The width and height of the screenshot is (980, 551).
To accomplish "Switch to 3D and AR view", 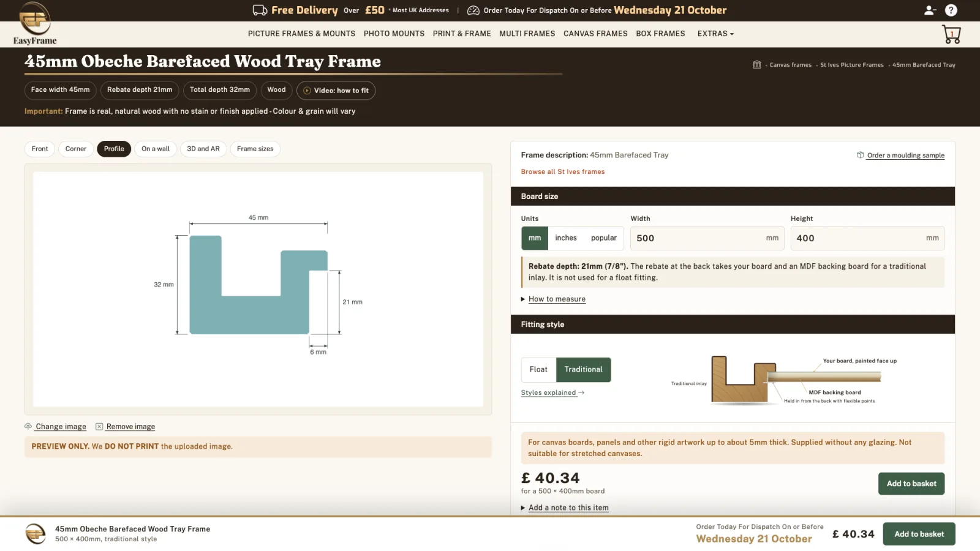I will (x=203, y=149).
